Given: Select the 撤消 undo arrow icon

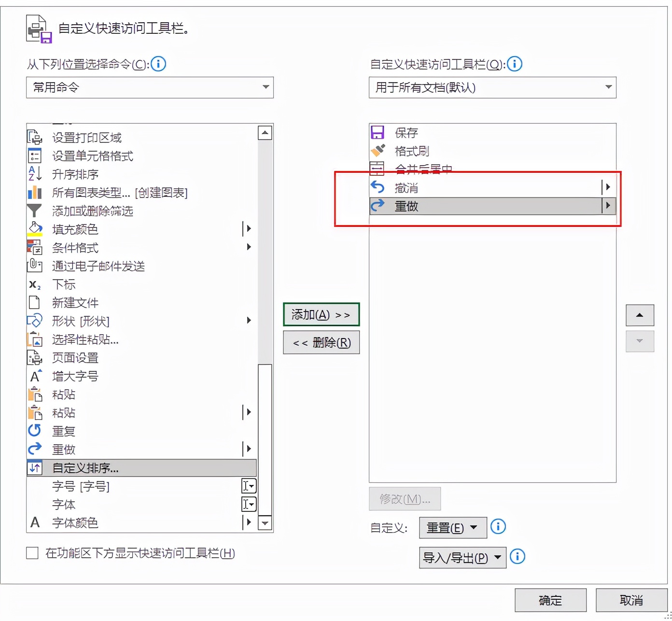Looking at the screenshot, I should tap(378, 187).
